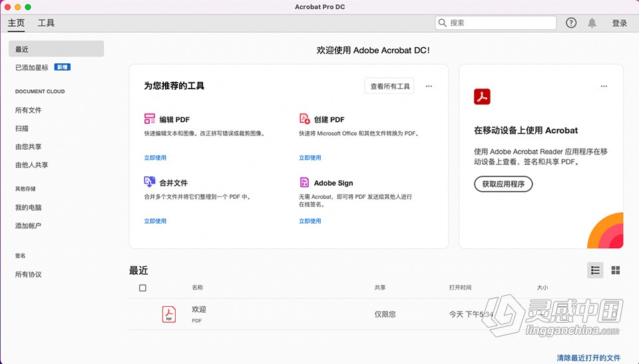Viewport: 639px width, 364px height.
Task: Open 扫描 in the sidebar
Action: tap(22, 128)
